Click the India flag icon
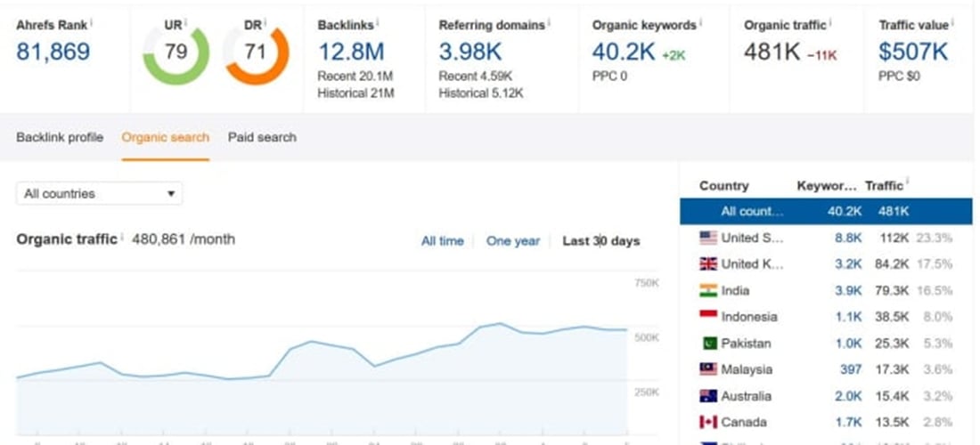Image resolution: width=980 pixels, height=445 pixels. pyautogui.click(x=708, y=290)
